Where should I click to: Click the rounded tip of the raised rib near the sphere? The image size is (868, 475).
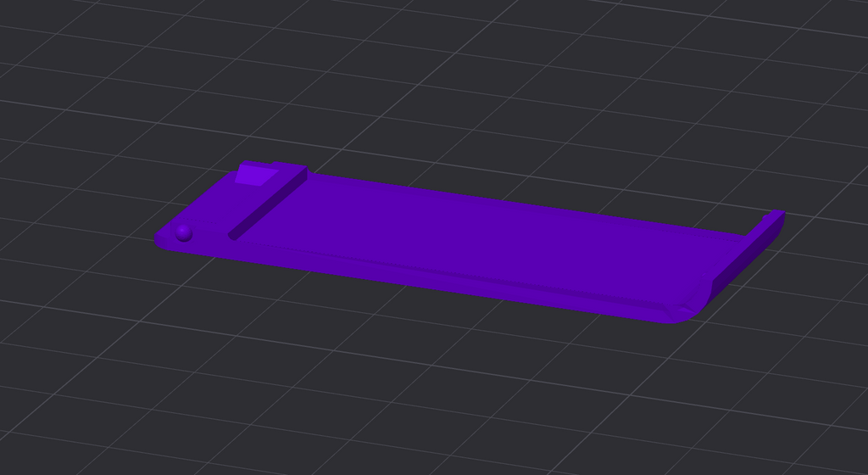232,237
